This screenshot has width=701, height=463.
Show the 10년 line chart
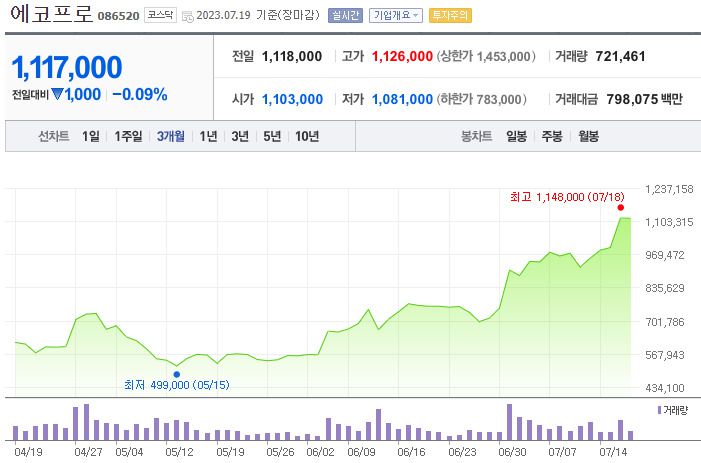click(307, 137)
